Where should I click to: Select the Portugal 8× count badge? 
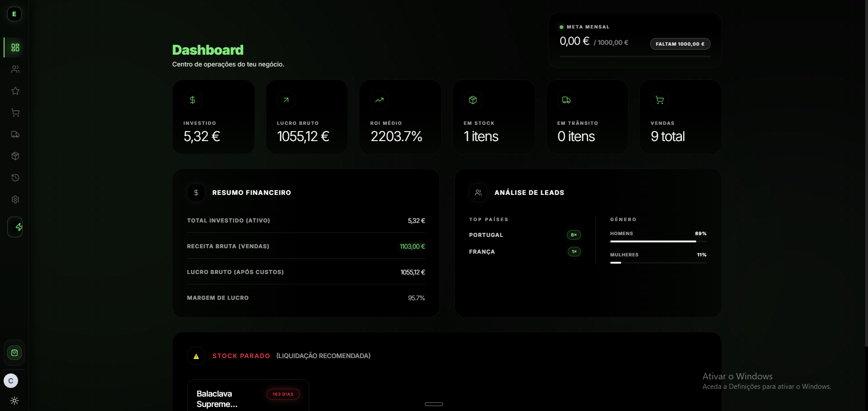(574, 235)
